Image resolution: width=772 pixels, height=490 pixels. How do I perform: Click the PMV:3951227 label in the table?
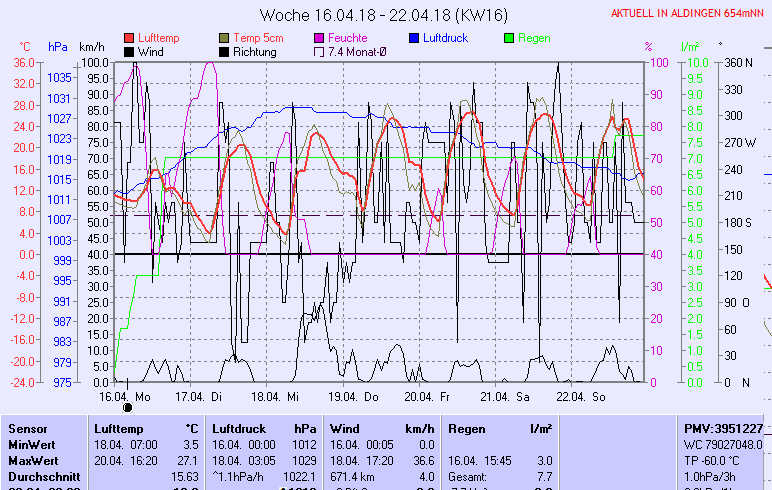coord(722,428)
